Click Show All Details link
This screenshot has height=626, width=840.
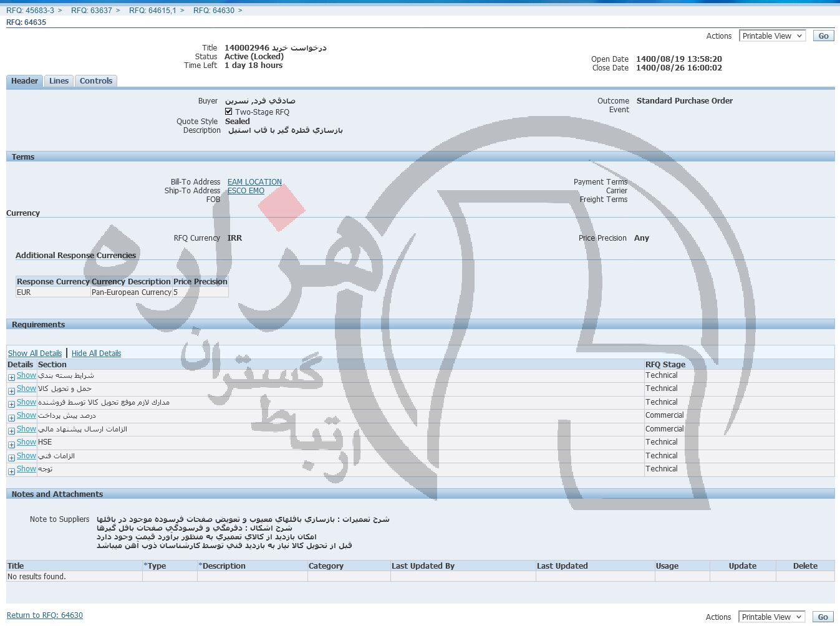[x=35, y=354]
